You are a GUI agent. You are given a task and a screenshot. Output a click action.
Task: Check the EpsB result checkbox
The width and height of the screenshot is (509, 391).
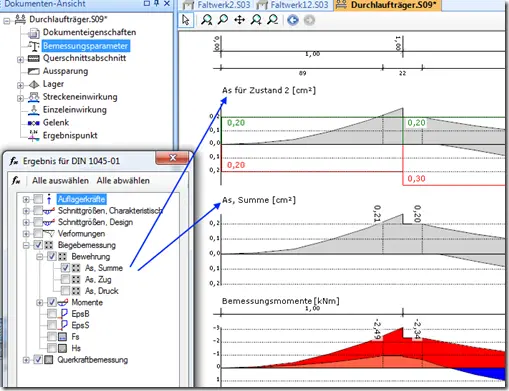(x=52, y=314)
